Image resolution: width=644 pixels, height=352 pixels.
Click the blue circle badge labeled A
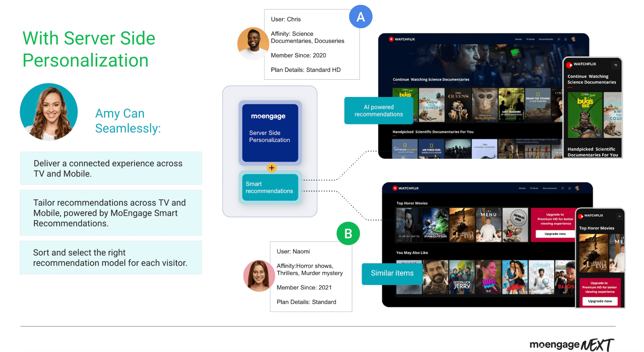point(360,17)
